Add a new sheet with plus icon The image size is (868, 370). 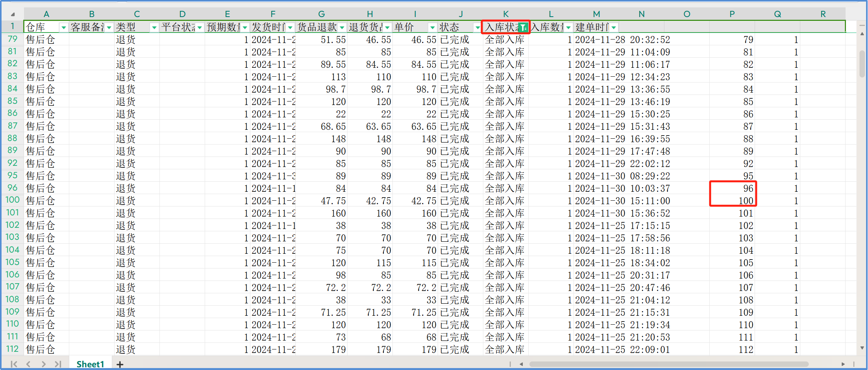pyautogui.click(x=120, y=364)
